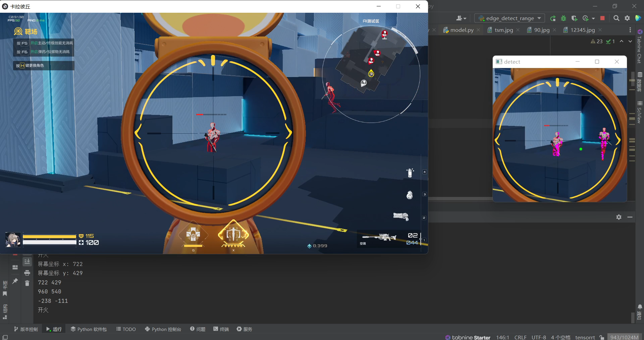
Task: Open the 终端 tool window
Action: click(221, 329)
